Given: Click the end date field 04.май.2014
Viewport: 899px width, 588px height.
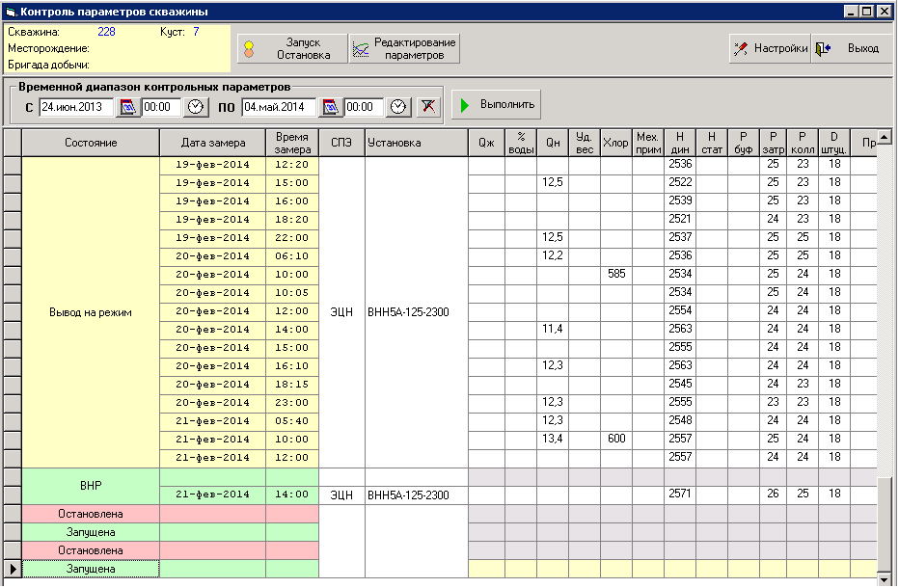Looking at the screenshot, I should [x=279, y=107].
